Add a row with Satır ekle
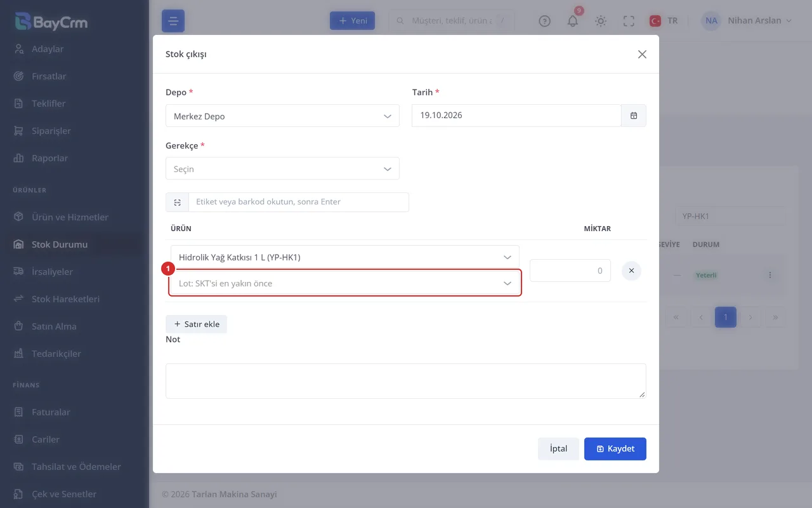812x508 pixels. point(196,324)
